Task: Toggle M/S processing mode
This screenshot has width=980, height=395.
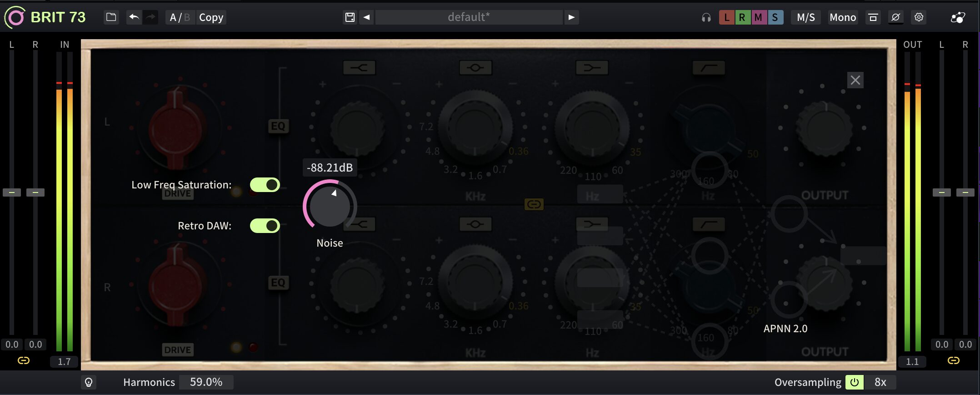Action: (x=806, y=17)
